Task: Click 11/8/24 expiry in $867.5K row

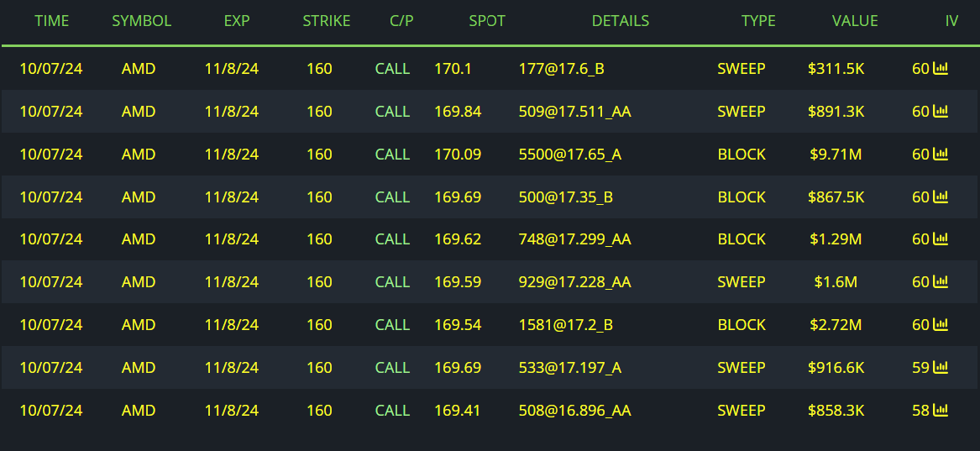Action: point(232,197)
